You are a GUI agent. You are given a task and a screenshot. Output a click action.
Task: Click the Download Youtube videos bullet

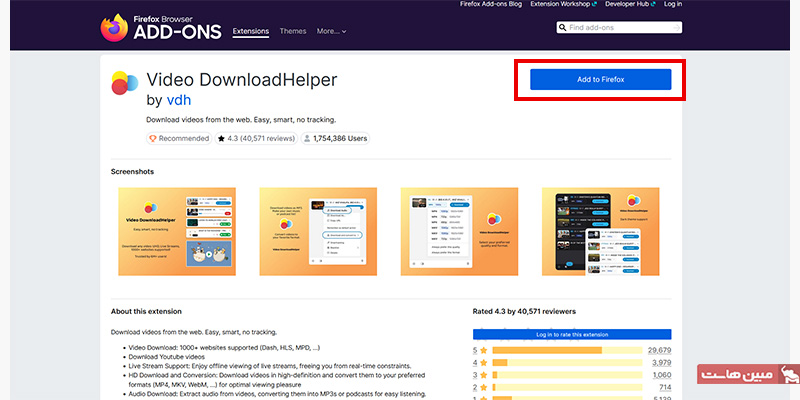click(166, 357)
